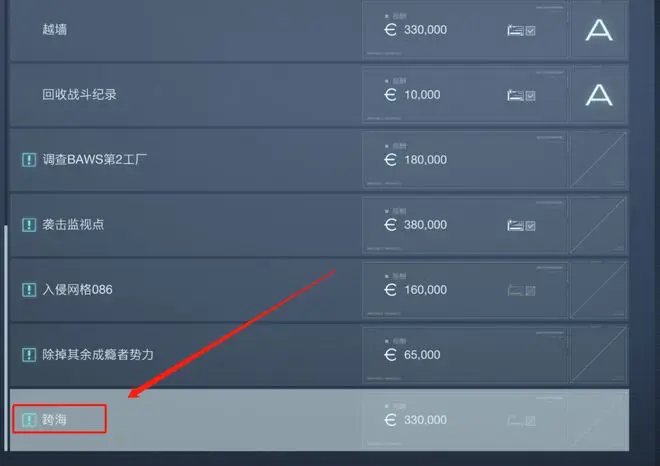Viewport: 660px width, 466px height.
Task: Select the 越墙 mission entry
Action: (x=319, y=30)
